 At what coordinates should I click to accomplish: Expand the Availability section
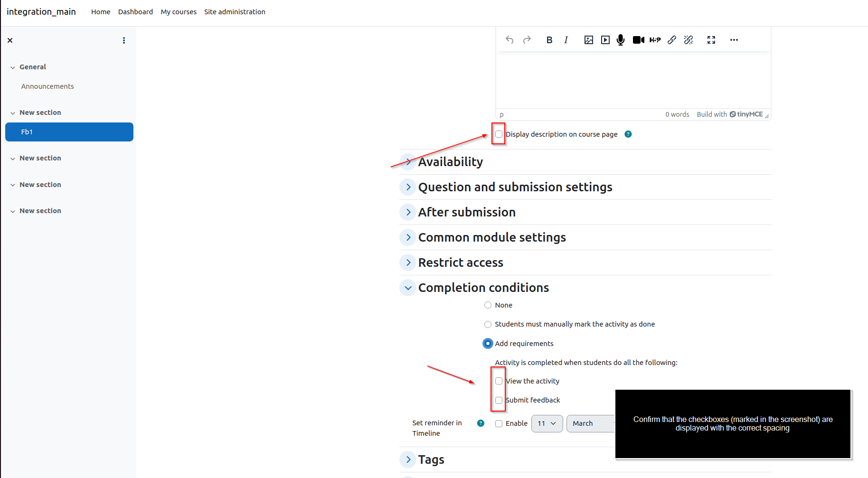(x=408, y=162)
